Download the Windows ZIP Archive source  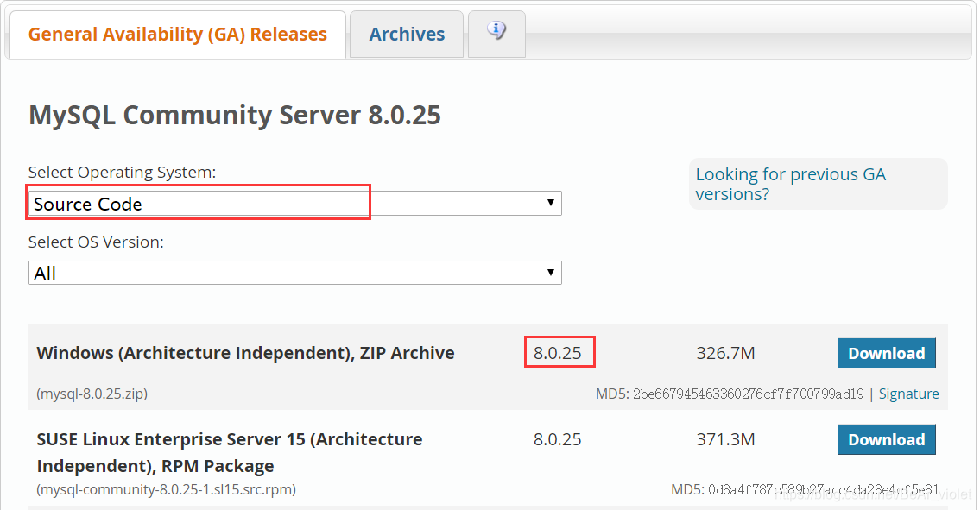[x=886, y=353]
